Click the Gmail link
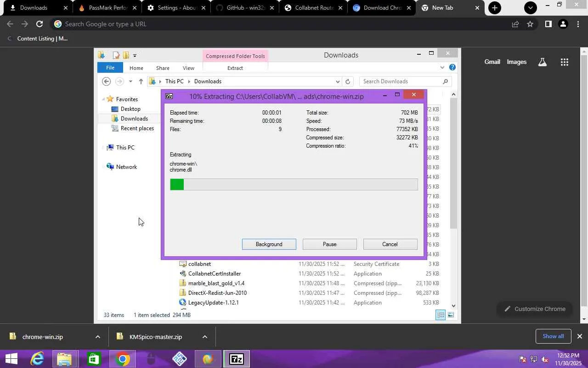 492,62
